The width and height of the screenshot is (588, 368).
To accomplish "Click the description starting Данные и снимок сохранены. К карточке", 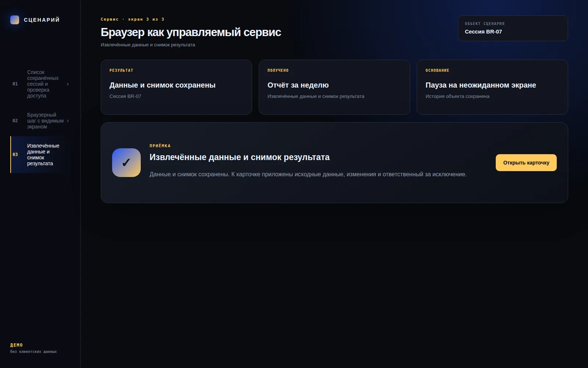I will click(308, 174).
